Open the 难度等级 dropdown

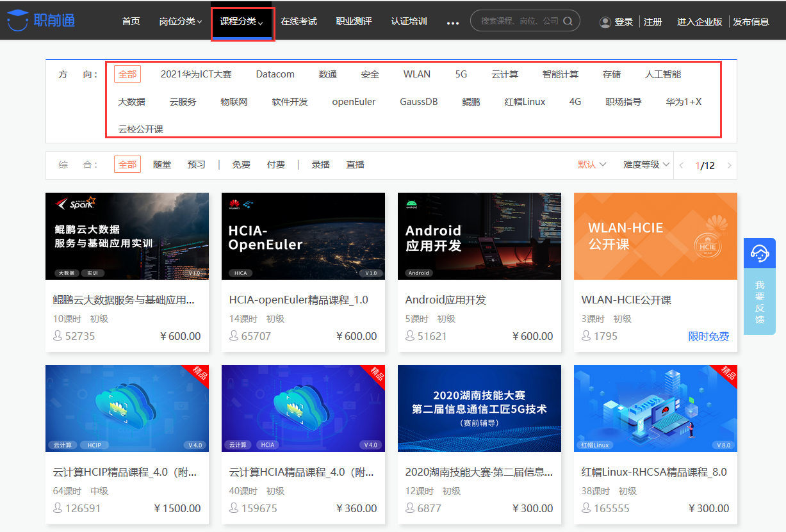646,165
